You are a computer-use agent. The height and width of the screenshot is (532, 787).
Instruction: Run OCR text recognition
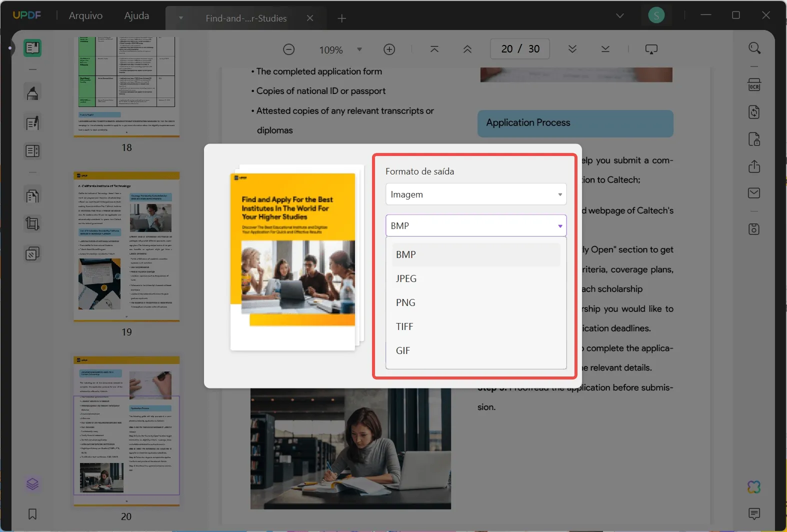click(754, 84)
